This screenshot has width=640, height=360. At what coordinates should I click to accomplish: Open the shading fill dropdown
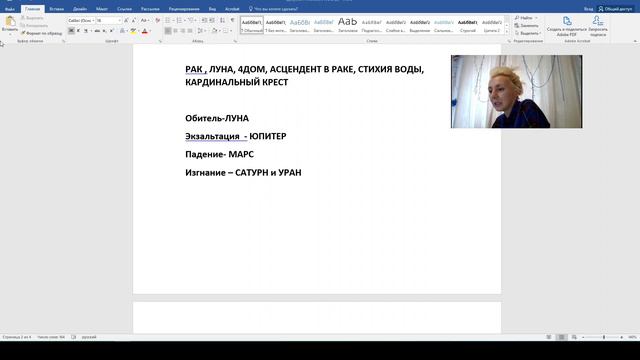pyautogui.click(x=216, y=31)
